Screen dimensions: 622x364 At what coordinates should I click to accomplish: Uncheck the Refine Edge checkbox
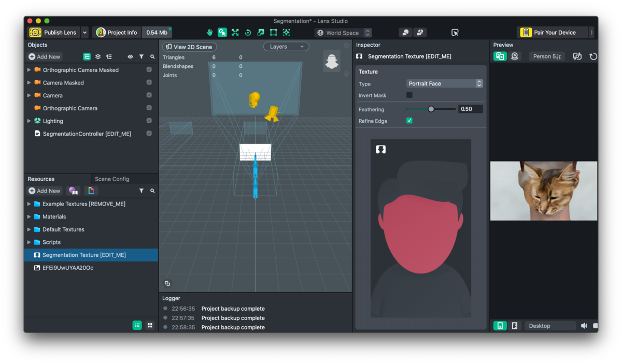(x=409, y=121)
